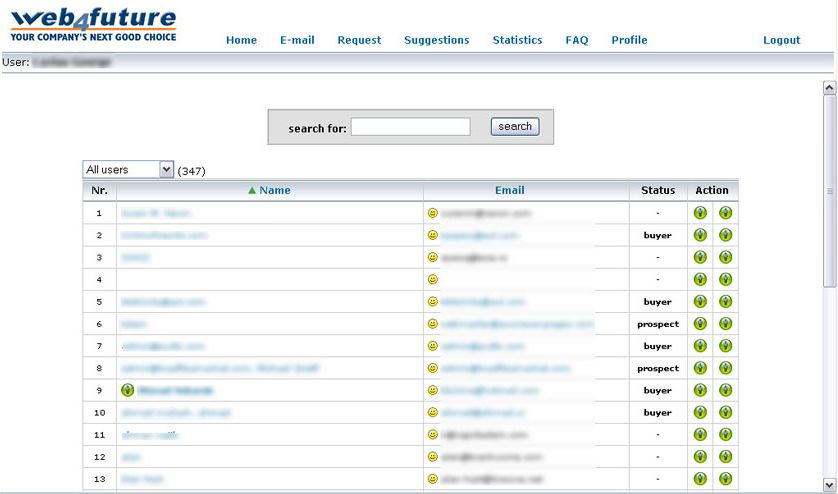Viewport: 838px width, 494px height.
Task: Click the second action icon in row 13
Action: point(725,478)
